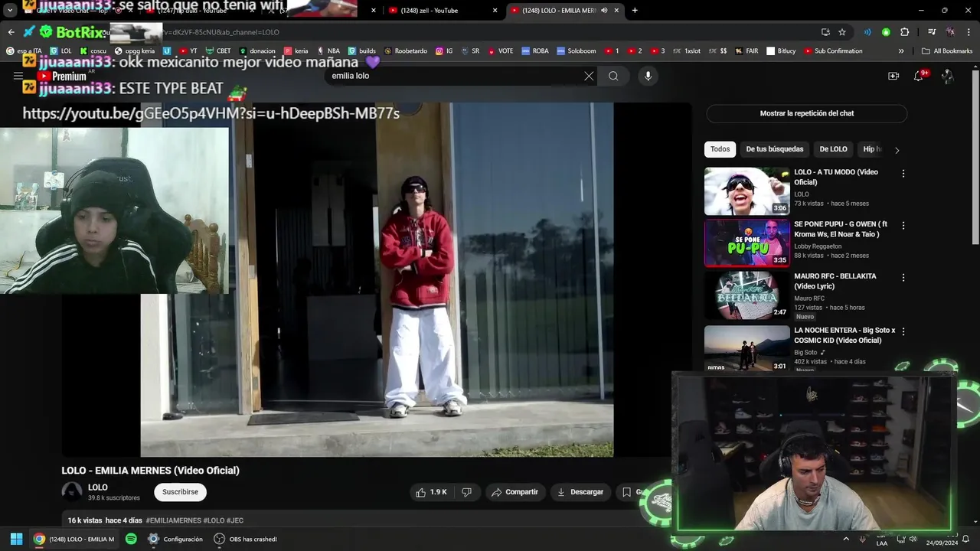
Task: Click the Descargar button
Action: tap(580, 492)
